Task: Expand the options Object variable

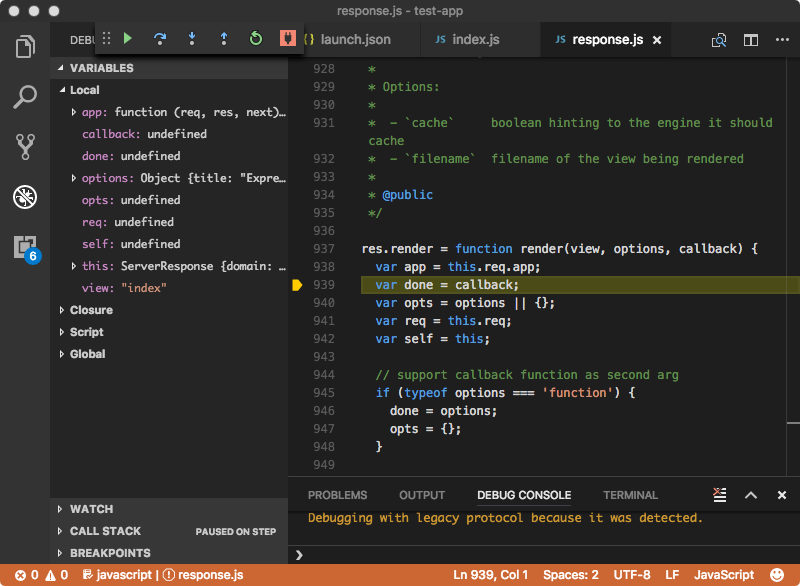Action: 73,178
